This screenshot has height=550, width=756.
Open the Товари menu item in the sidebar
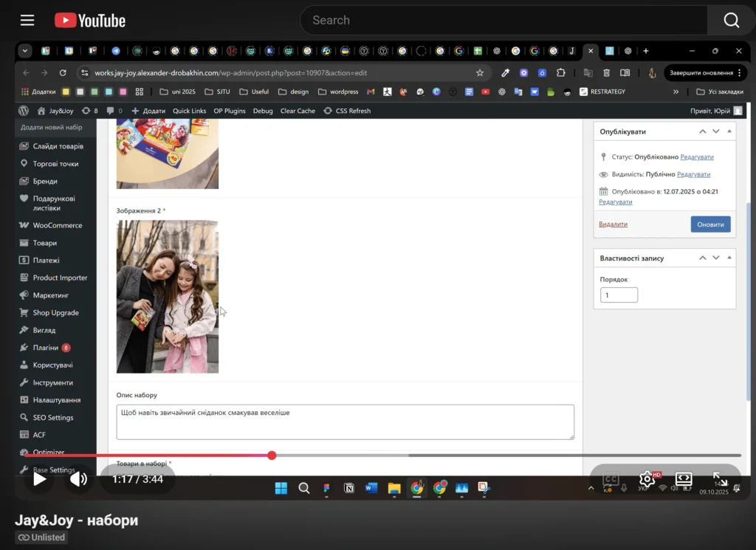point(44,243)
